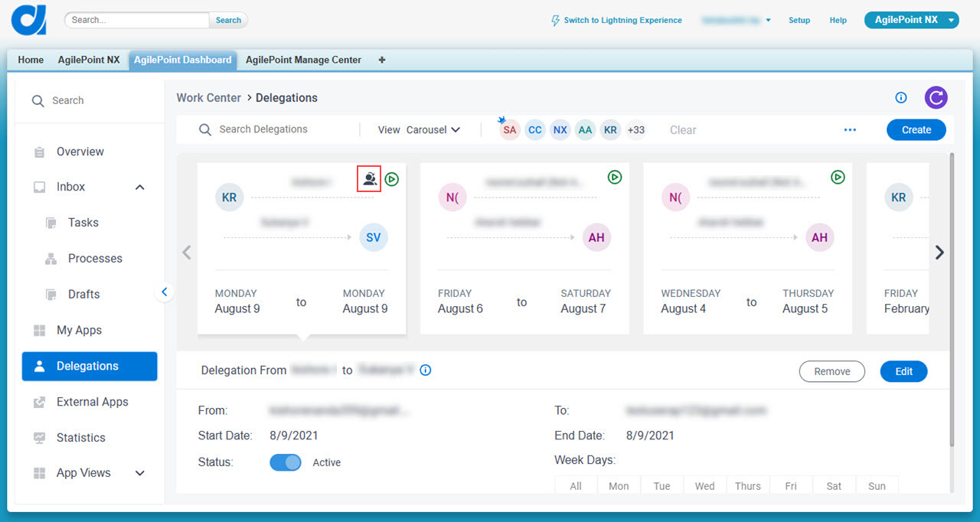Click the External Apps icon

pos(39,403)
